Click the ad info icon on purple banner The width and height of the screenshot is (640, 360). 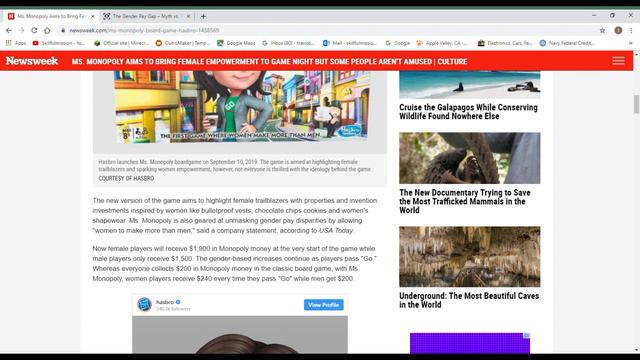[527, 336]
